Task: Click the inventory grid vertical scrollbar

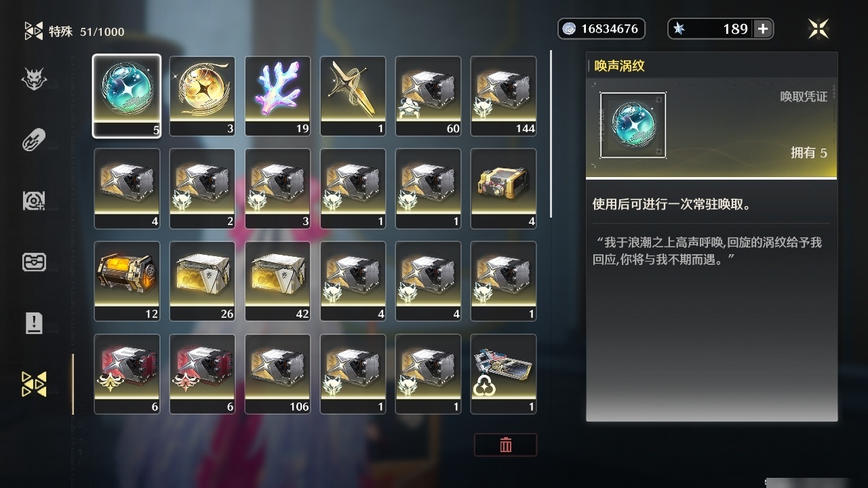Action: tap(551, 134)
